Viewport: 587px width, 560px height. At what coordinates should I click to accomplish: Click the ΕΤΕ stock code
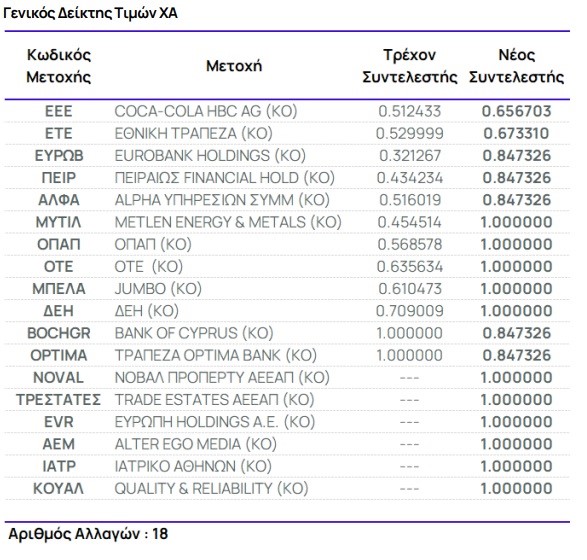click(59, 134)
